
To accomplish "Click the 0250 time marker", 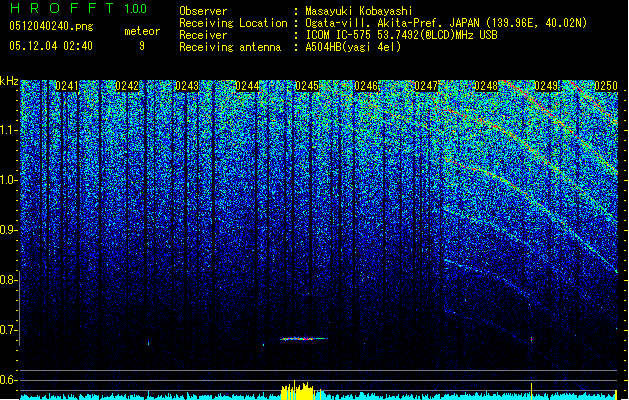I will pyautogui.click(x=606, y=86).
